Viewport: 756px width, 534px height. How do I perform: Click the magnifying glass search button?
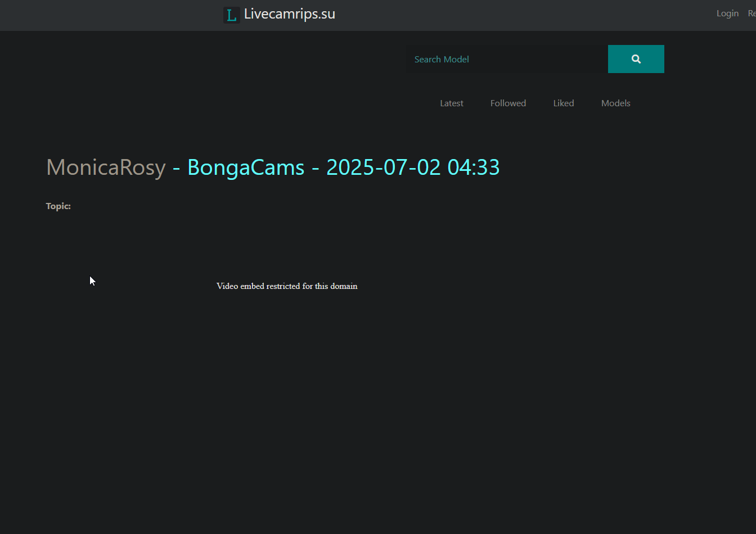click(x=636, y=59)
